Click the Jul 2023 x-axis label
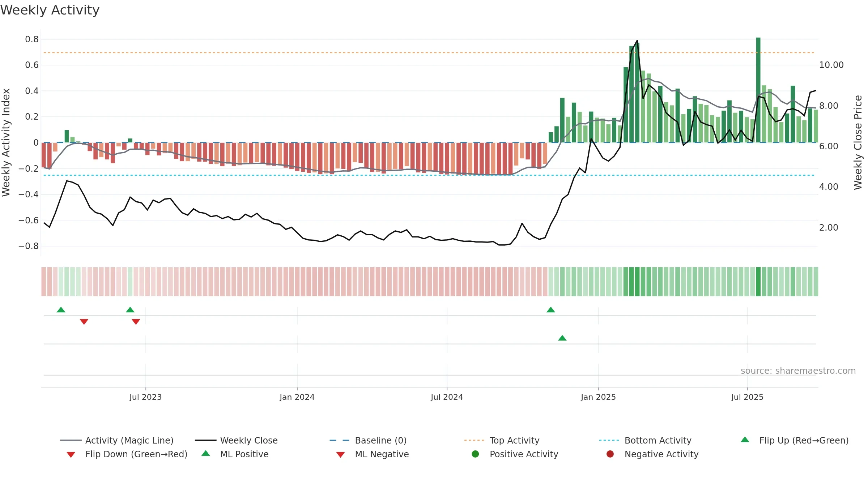The image size is (868, 488). 145,397
